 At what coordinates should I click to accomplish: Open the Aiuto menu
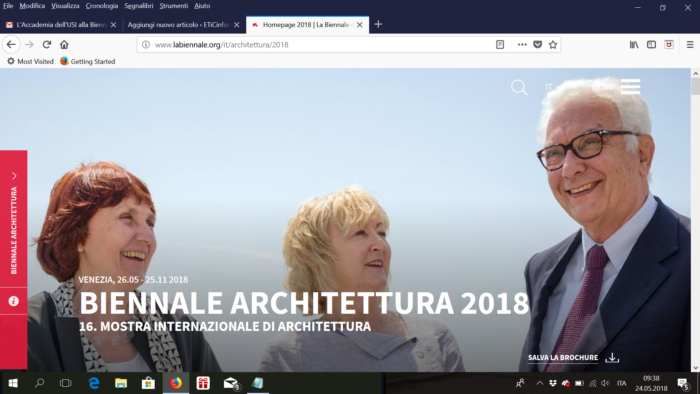pyautogui.click(x=202, y=6)
